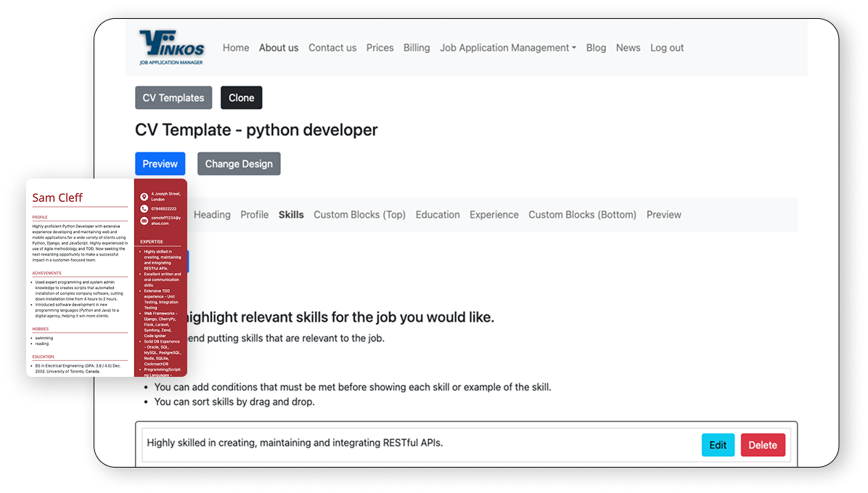Click the location pin icon in CV preview
868x493 pixels.
(144, 197)
